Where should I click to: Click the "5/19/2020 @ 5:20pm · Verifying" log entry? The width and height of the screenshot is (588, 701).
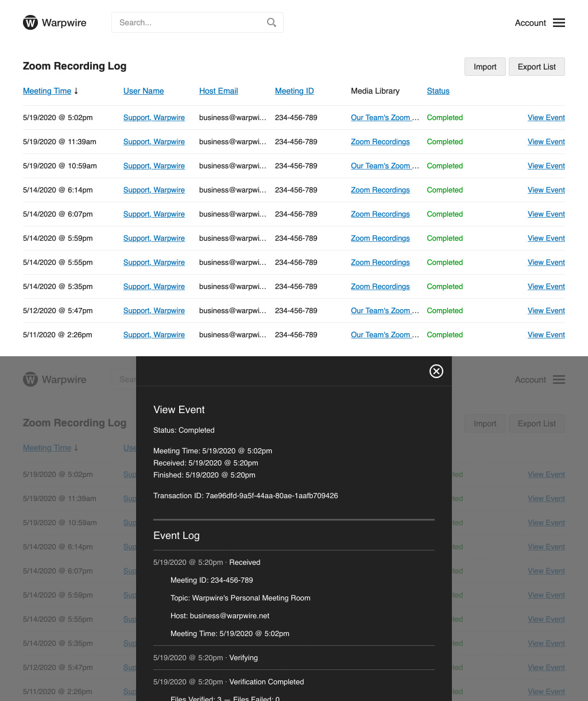click(206, 657)
